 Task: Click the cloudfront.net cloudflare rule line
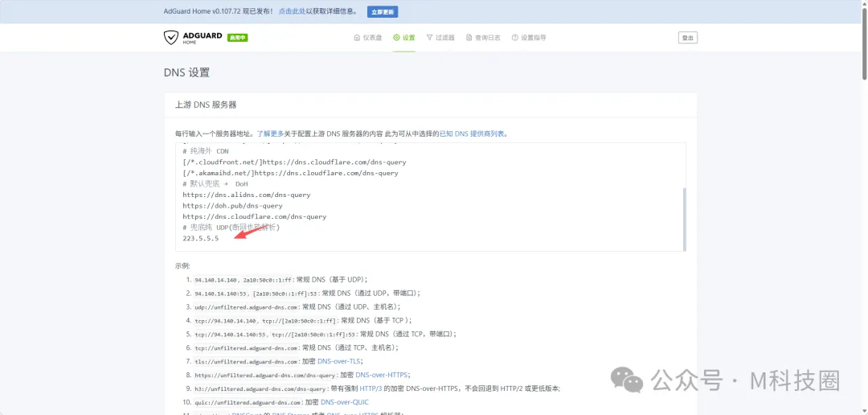click(x=294, y=162)
